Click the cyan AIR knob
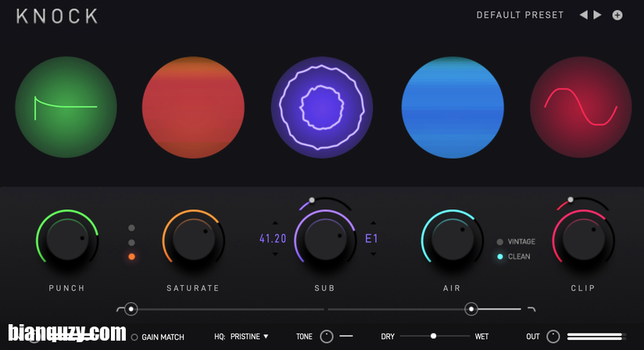Image resolution: width=644 pixels, height=350 pixels. point(453,239)
